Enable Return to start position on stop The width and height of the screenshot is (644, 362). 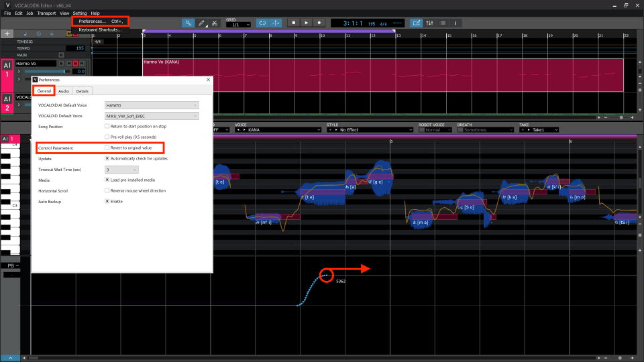point(107,126)
